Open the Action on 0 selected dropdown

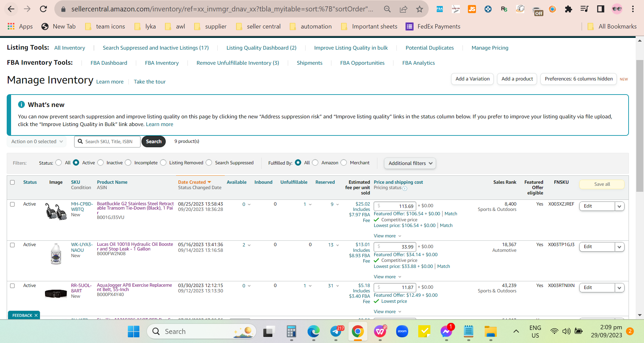pyautogui.click(x=37, y=141)
